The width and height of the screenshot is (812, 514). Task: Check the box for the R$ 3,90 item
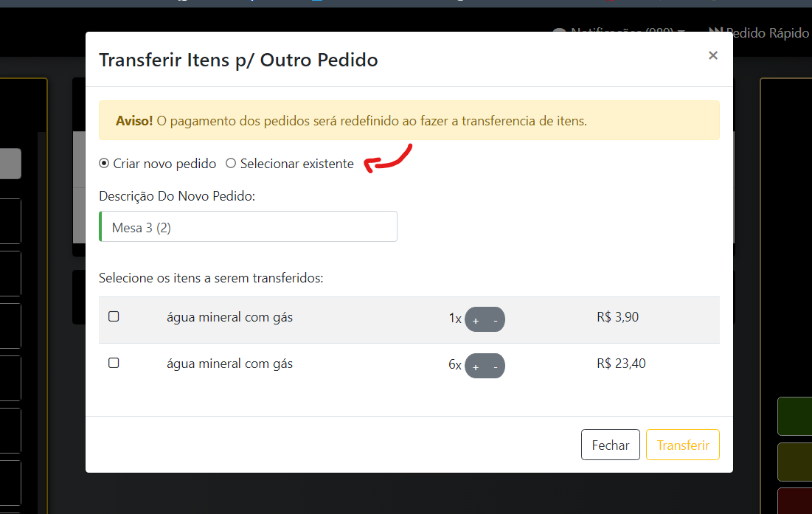point(114,317)
